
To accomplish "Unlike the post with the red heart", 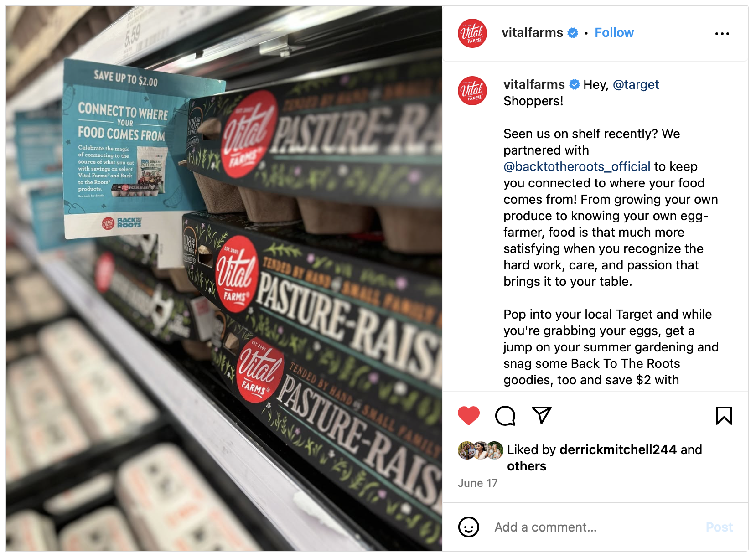I will (469, 415).
